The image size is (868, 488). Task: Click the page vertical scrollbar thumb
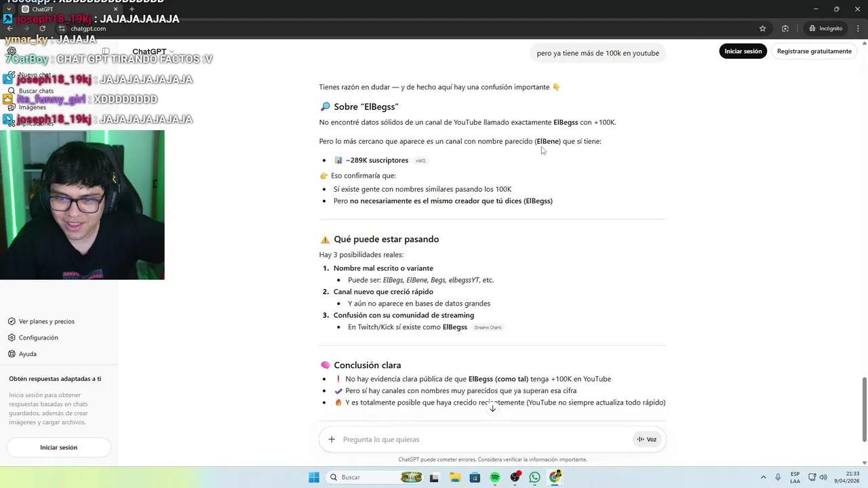coord(864,408)
